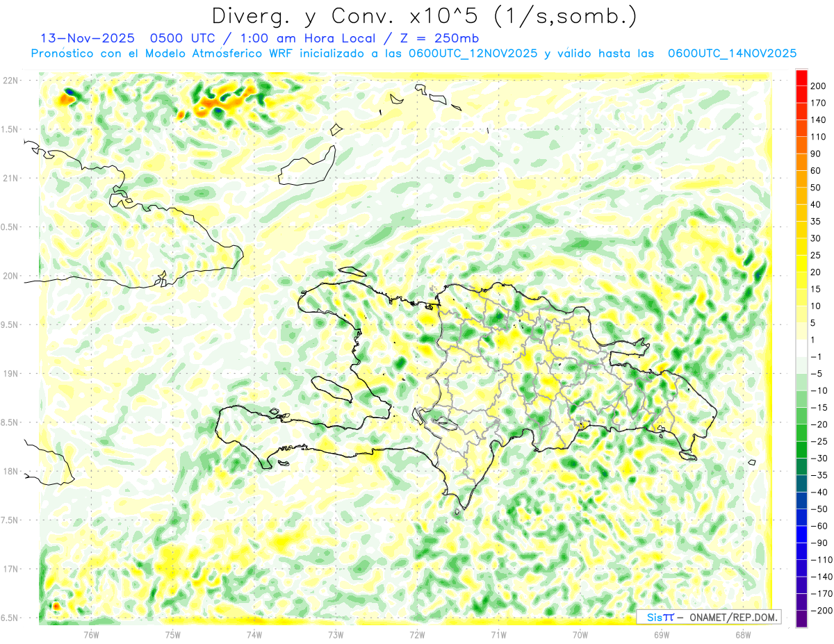Click the 19N latitude label
This screenshot has width=834, height=644.
[10, 374]
